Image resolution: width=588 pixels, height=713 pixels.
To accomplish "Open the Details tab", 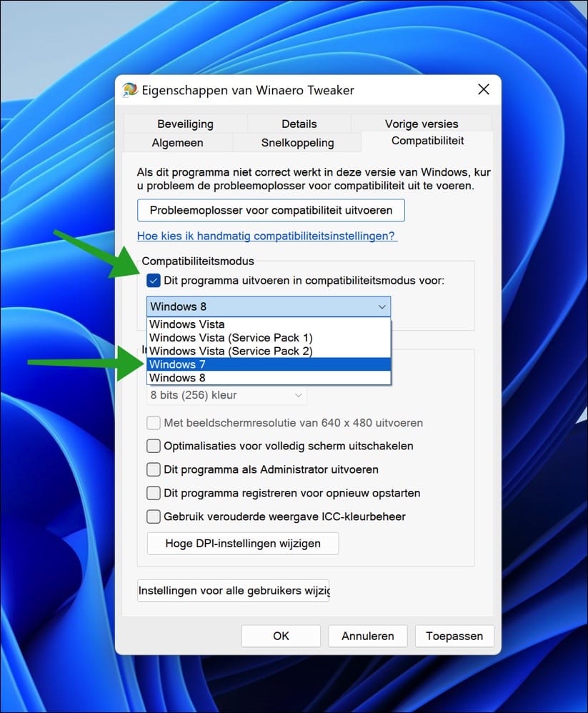I will (x=299, y=123).
